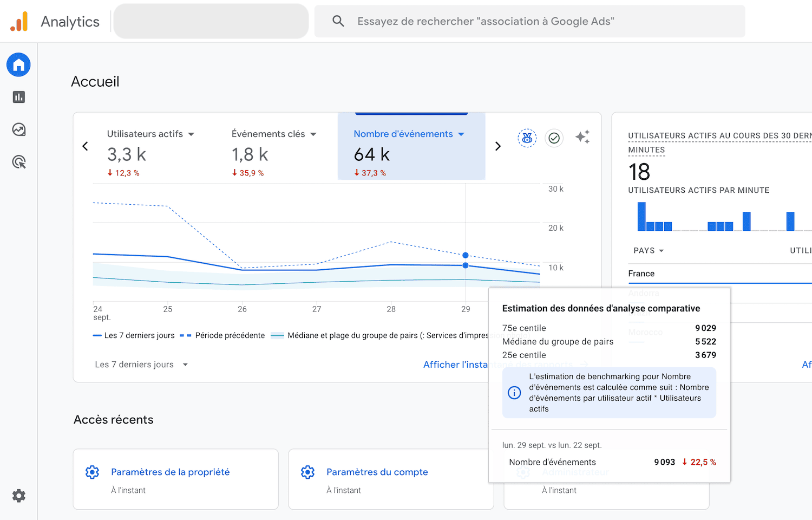Show next metrics with right chevron

click(x=498, y=146)
